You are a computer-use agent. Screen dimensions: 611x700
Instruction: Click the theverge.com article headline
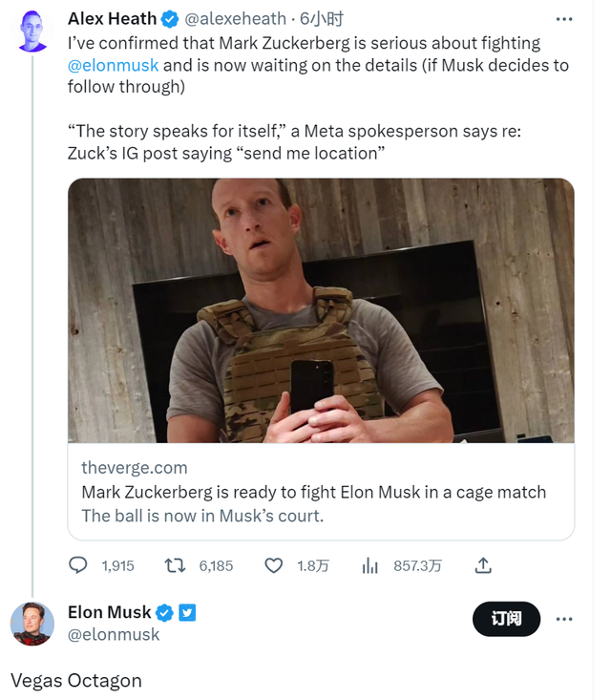pyautogui.click(x=313, y=493)
